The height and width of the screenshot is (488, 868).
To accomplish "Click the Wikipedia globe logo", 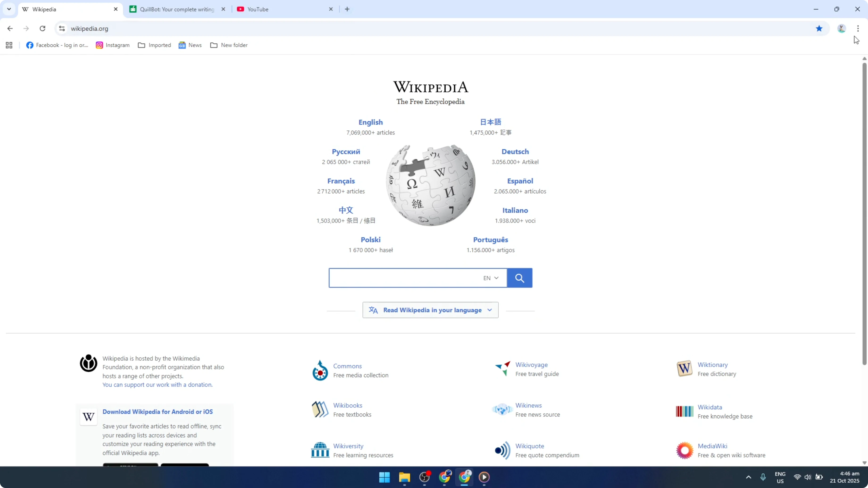I will click(x=431, y=185).
